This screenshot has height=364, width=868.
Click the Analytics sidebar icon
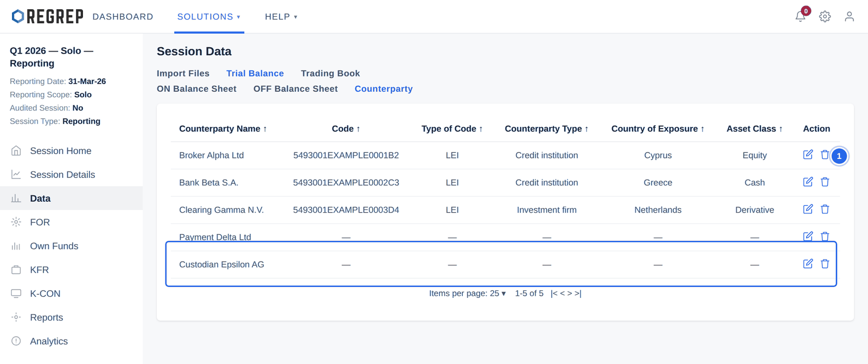pyautogui.click(x=16, y=341)
